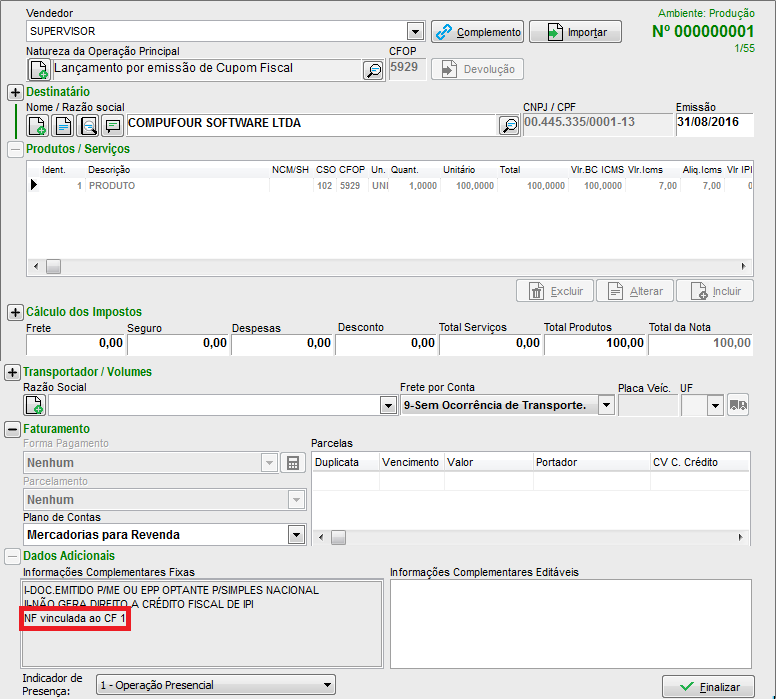Click the recipient comment balloon icon
Viewport: 779px width, 699px height.
click(x=112, y=125)
